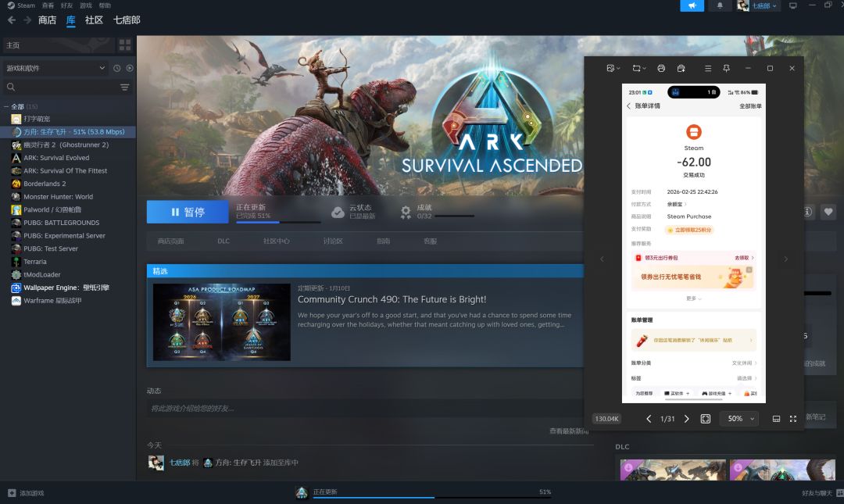Go forward with the Steam forward arrow
The width and height of the screenshot is (844, 504).
pyautogui.click(x=27, y=20)
